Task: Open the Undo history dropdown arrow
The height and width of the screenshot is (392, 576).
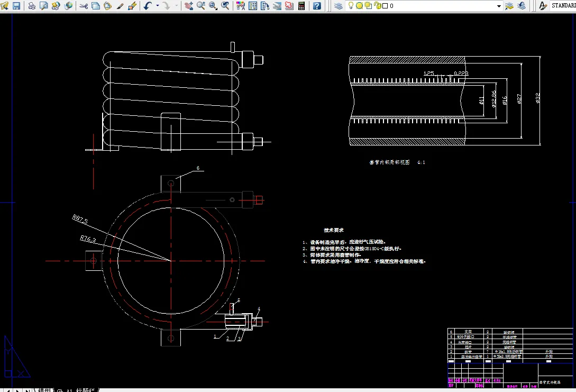Action: [x=158, y=6]
